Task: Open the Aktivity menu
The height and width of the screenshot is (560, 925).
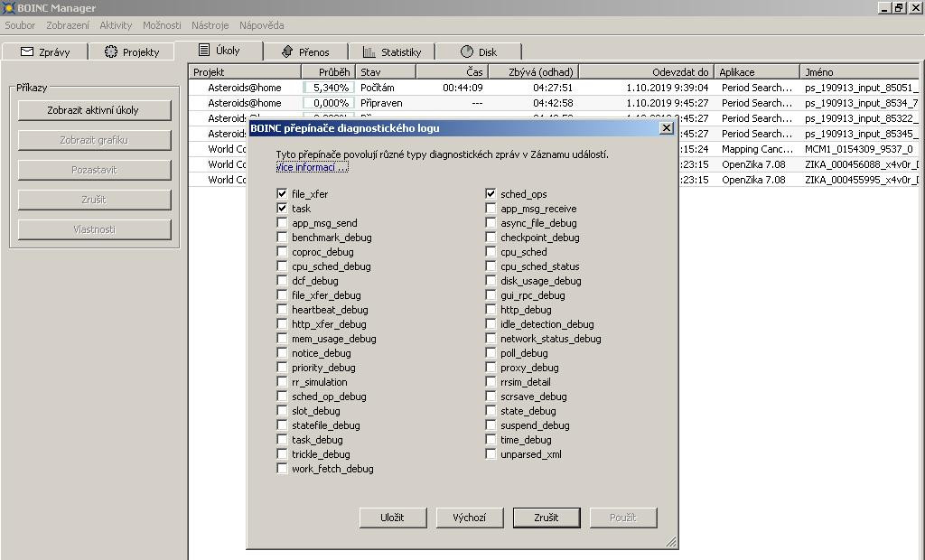Action: pos(116,25)
